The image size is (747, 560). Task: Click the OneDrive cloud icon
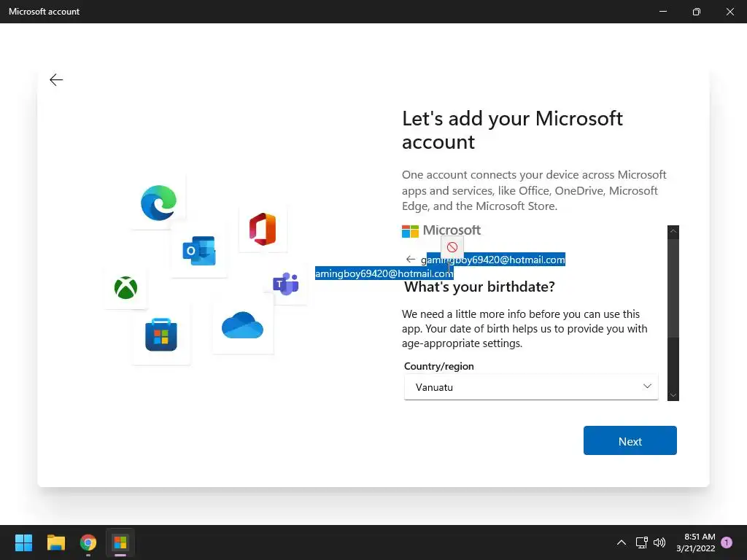[x=242, y=325]
